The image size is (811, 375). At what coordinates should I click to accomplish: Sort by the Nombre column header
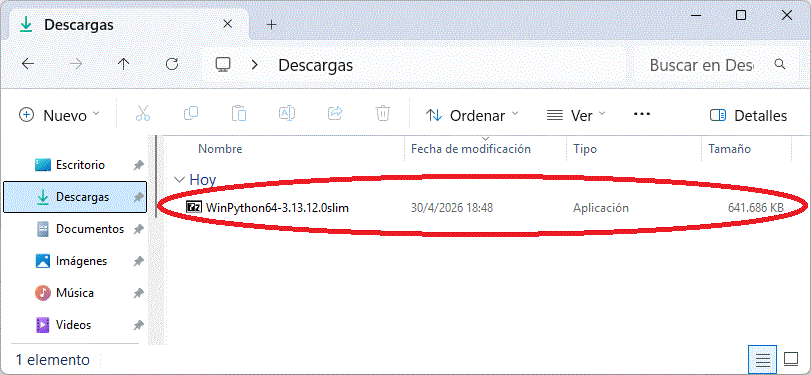220,149
